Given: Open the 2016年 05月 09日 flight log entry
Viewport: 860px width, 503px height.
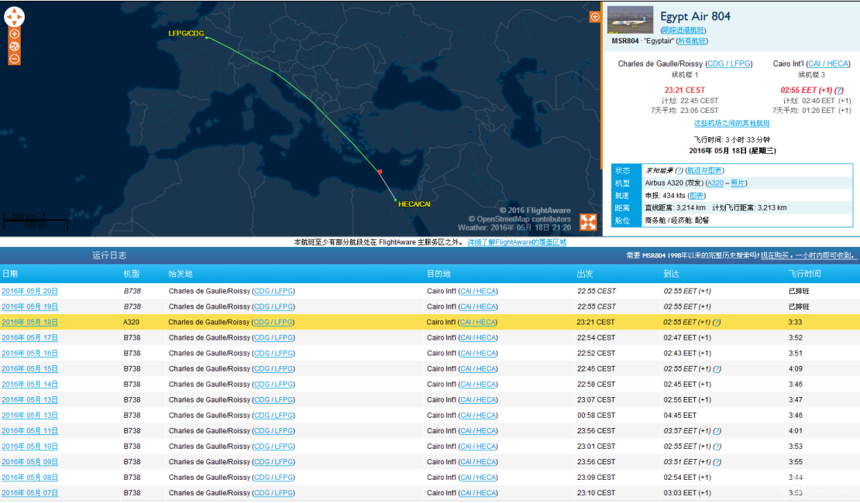Looking at the screenshot, I should click(x=30, y=462).
